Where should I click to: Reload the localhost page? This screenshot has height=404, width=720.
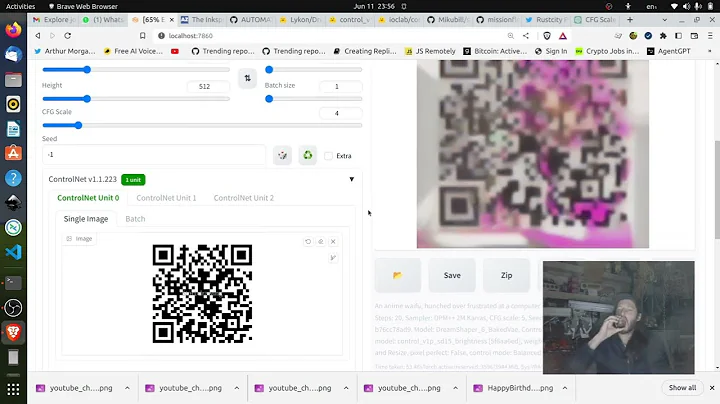coord(68,36)
